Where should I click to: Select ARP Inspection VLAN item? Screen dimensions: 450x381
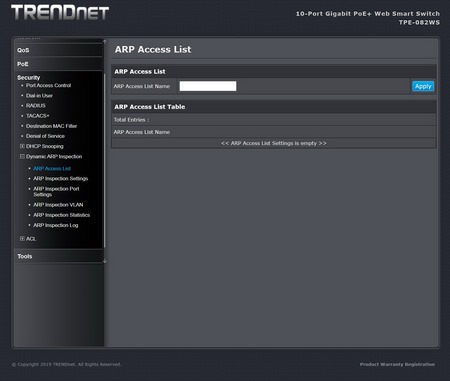coord(58,205)
